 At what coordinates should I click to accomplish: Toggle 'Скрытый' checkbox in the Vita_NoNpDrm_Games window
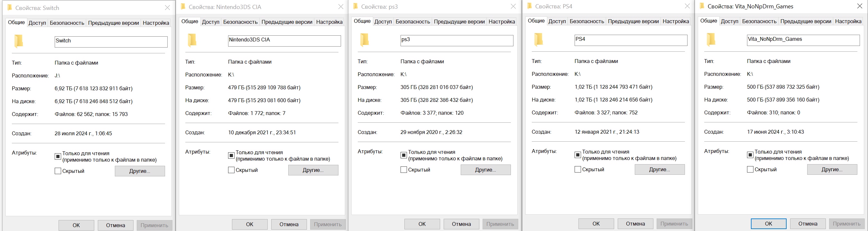(750, 169)
